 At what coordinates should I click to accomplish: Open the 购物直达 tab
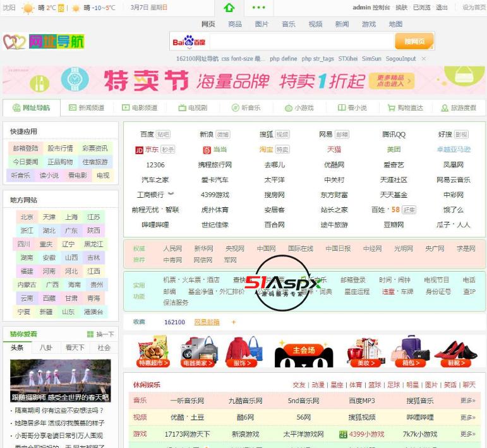[406, 108]
